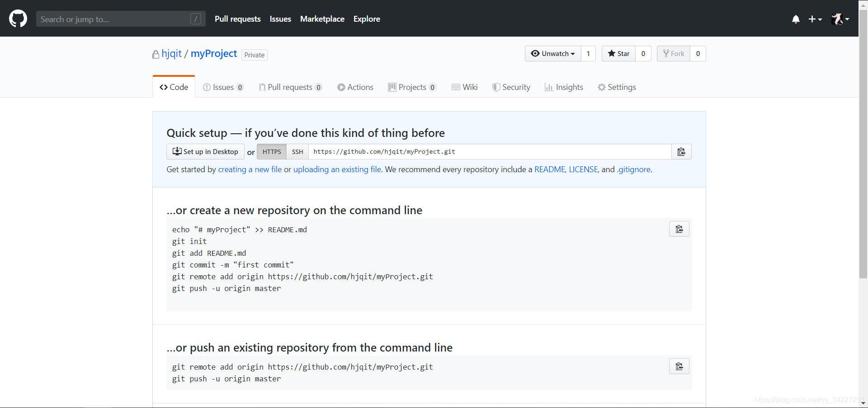The height and width of the screenshot is (408, 868).
Task: Click the 'git commit -m "first commit"' line
Action: (x=233, y=265)
